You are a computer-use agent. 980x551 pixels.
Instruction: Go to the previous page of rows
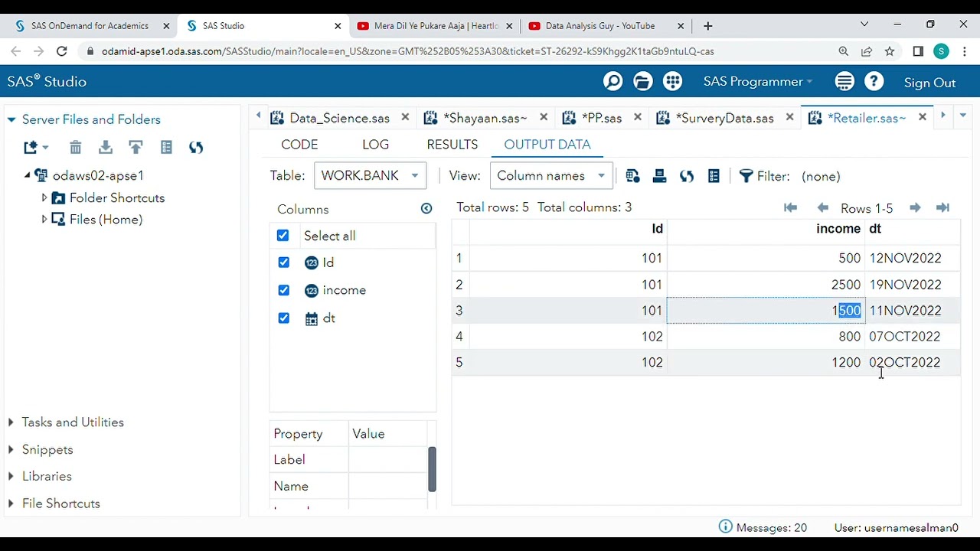pos(823,207)
